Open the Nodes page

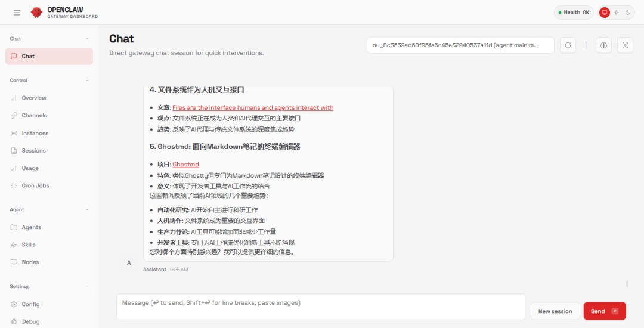coord(49,262)
